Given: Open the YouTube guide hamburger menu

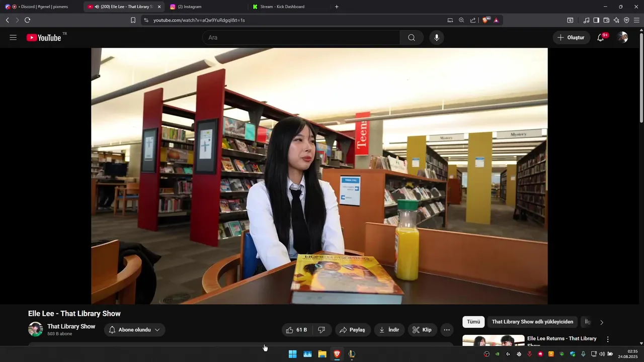Looking at the screenshot, I should [x=13, y=38].
